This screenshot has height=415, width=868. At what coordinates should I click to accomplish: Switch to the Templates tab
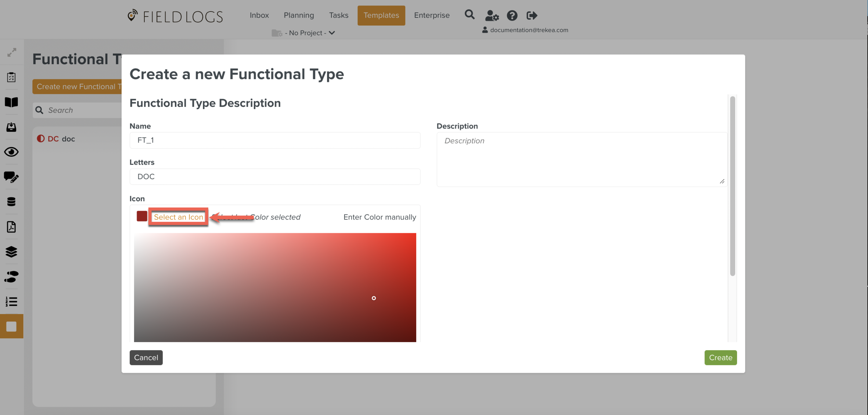[x=381, y=15]
